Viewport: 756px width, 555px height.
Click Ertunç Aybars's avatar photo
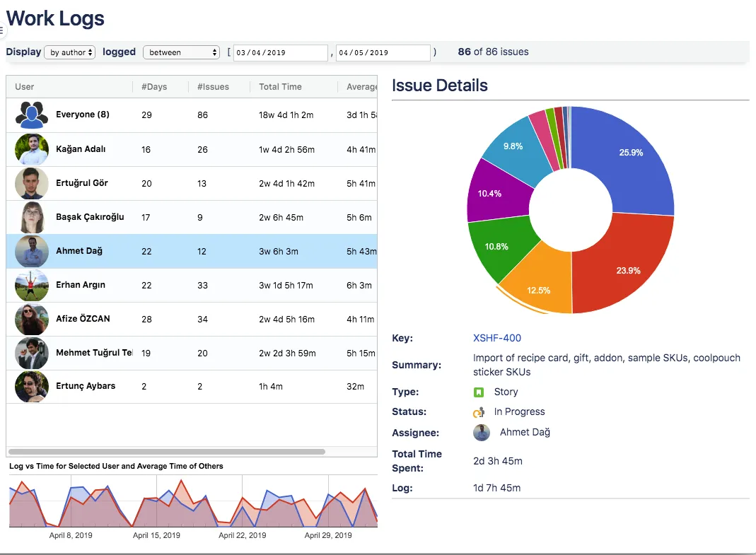(x=32, y=386)
